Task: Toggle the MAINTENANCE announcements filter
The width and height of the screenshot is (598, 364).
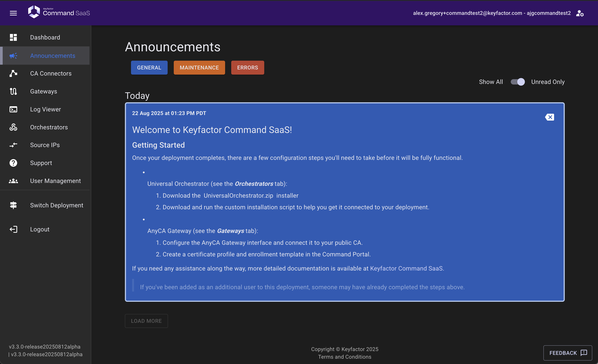Action: (x=199, y=68)
